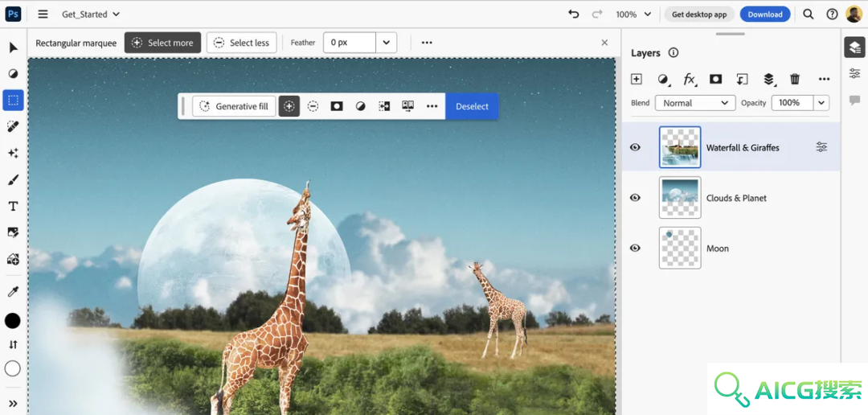Viewport: 868px width, 415px height.
Task: Open the help question mark icon
Action: [x=832, y=14]
